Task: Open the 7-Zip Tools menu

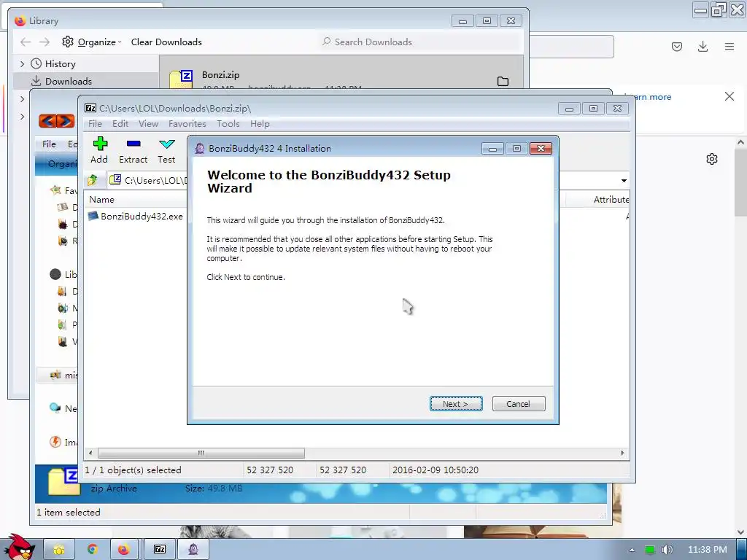Action: click(x=228, y=124)
